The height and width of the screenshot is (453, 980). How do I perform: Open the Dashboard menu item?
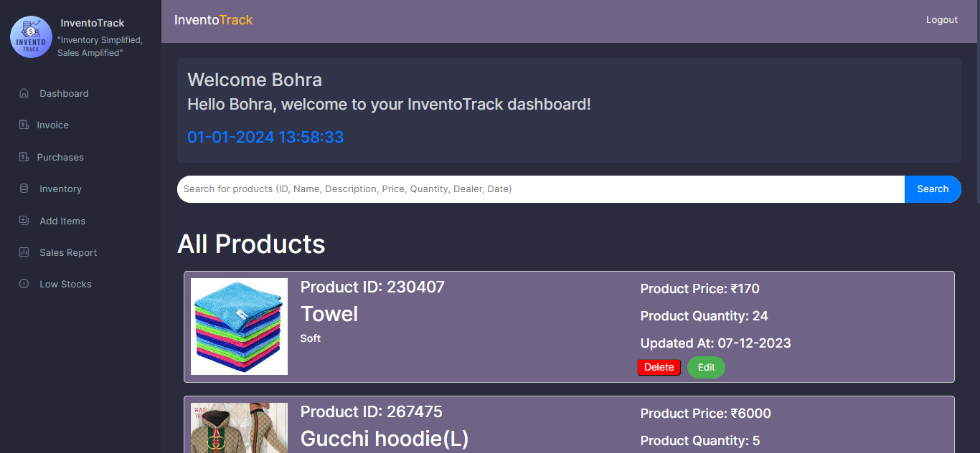pyautogui.click(x=64, y=93)
